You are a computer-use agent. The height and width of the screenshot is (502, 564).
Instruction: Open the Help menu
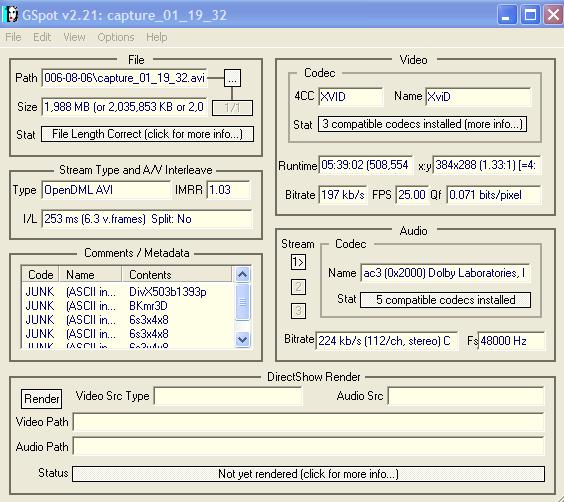click(156, 37)
